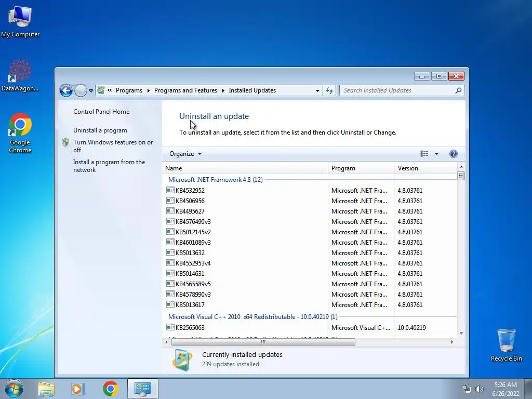Click the Forward navigation arrow
The width and height of the screenshot is (532, 399).
(x=81, y=90)
